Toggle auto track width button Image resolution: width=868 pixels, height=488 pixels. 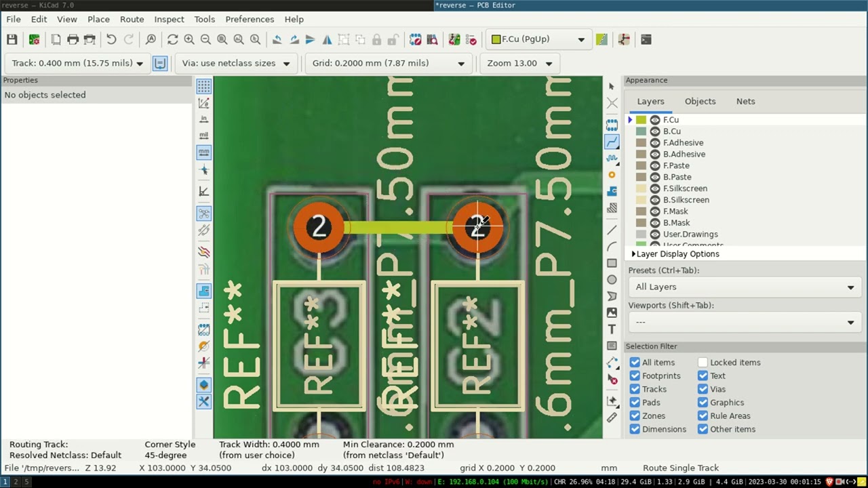pos(160,63)
